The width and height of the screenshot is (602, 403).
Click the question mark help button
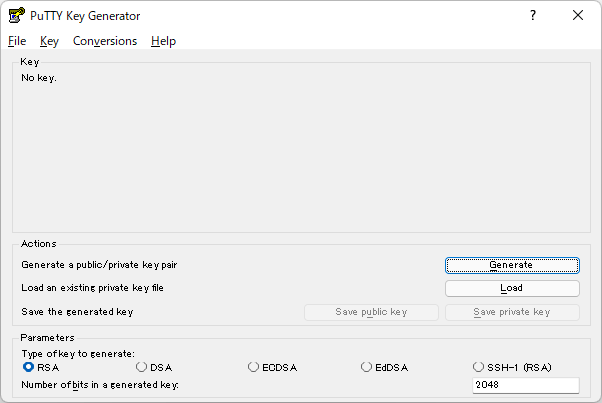pyautogui.click(x=533, y=15)
